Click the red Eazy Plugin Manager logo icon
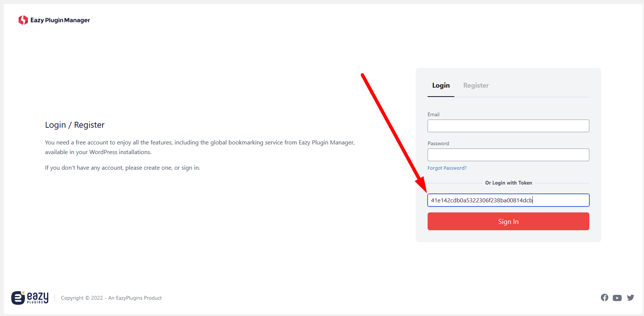644x316 pixels. click(23, 20)
